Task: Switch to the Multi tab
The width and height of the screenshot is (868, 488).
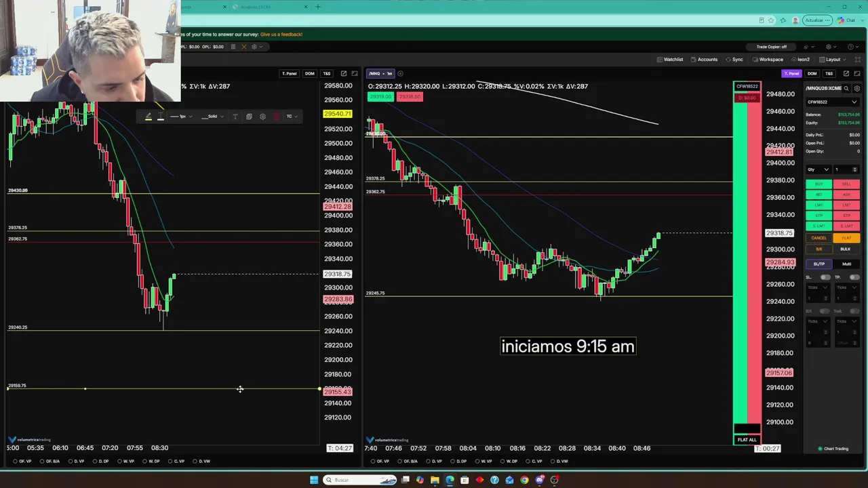Action: [846, 264]
